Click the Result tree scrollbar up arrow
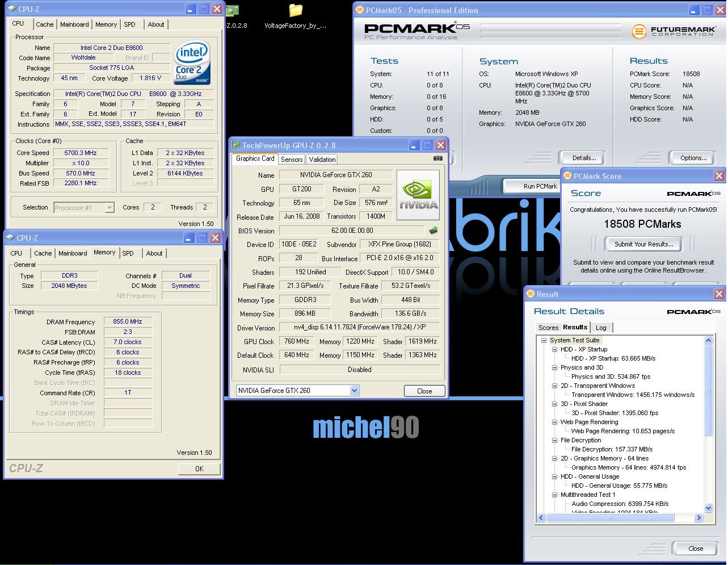 point(708,341)
